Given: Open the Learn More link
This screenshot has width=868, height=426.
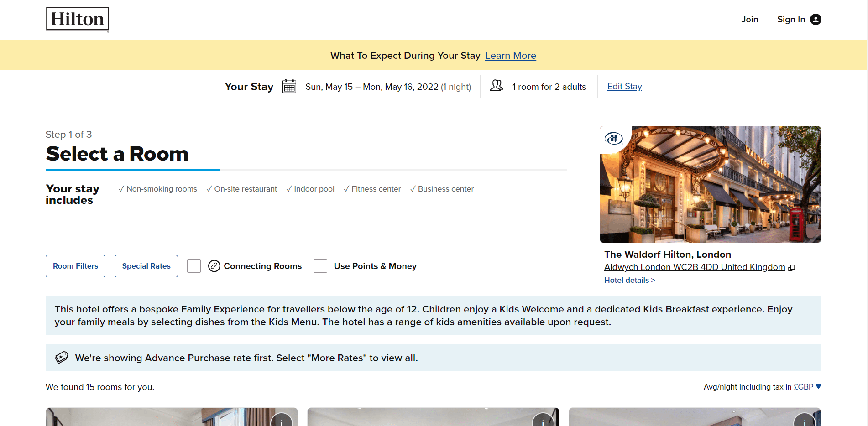Looking at the screenshot, I should pos(510,56).
